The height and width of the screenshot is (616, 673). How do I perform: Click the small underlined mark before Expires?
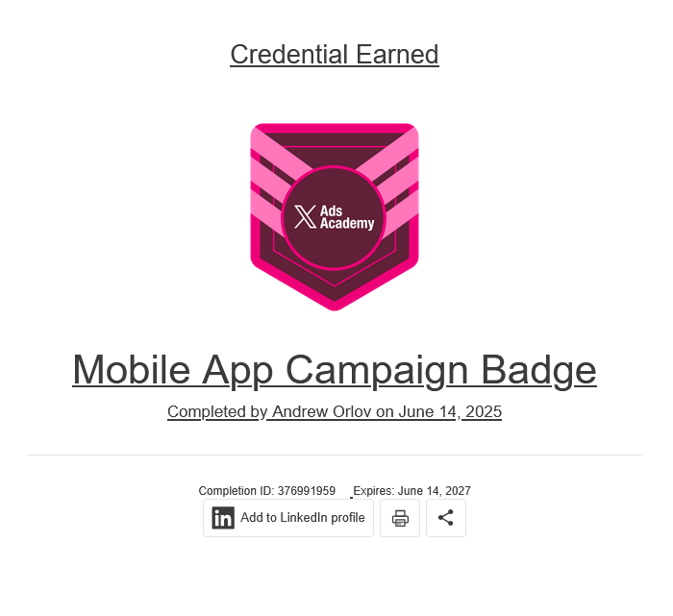[352, 497]
